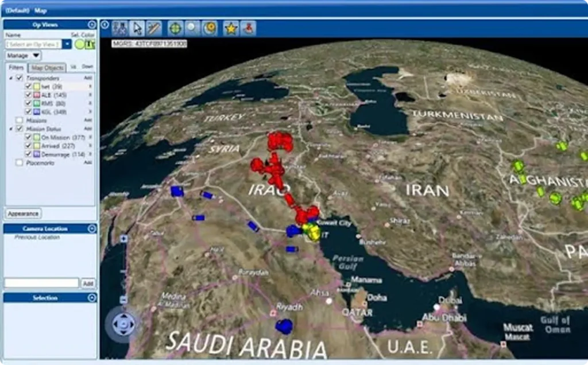The width and height of the screenshot is (588, 365).
Task: Open the measure/ruler tool
Action: pyautogui.click(x=154, y=28)
